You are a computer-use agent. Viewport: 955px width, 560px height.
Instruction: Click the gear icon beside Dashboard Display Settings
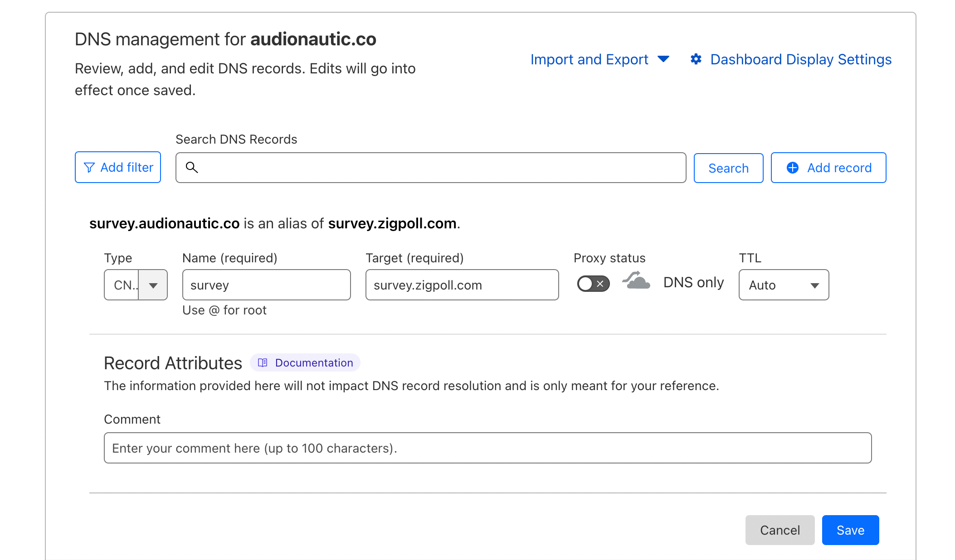click(x=696, y=59)
